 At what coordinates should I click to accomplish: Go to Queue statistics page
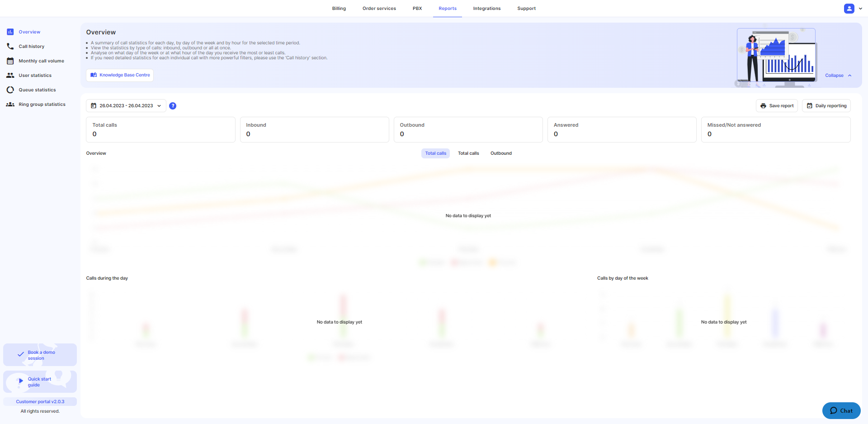tap(38, 90)
